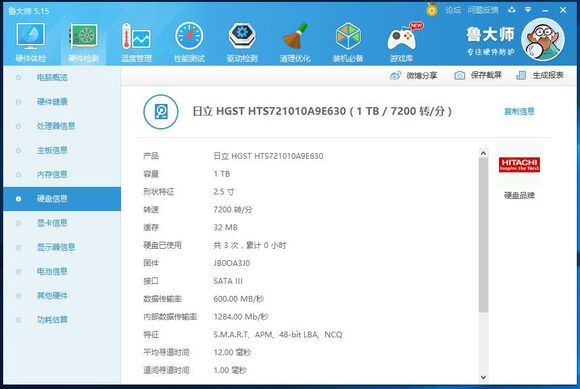Click the disk details scrollbar thumb
Image resolution: width=580 pixels, height=389 pixels.
click(483, 235)
